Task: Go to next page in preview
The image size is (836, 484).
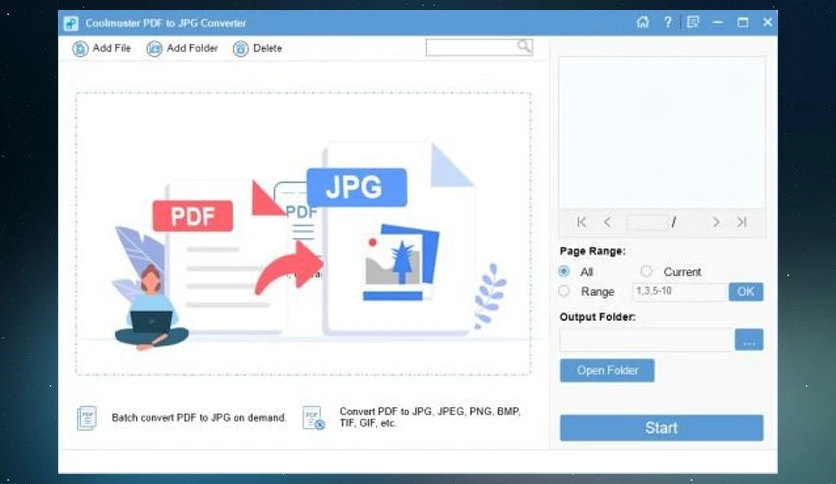Action: coord(716,222)
